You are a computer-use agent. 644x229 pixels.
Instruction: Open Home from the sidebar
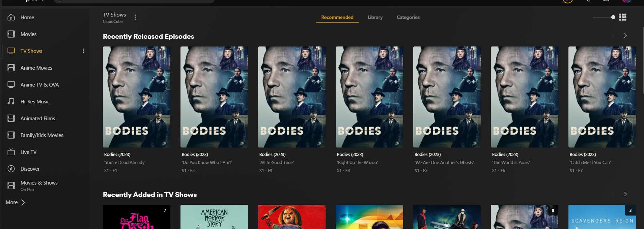[27, 17]
